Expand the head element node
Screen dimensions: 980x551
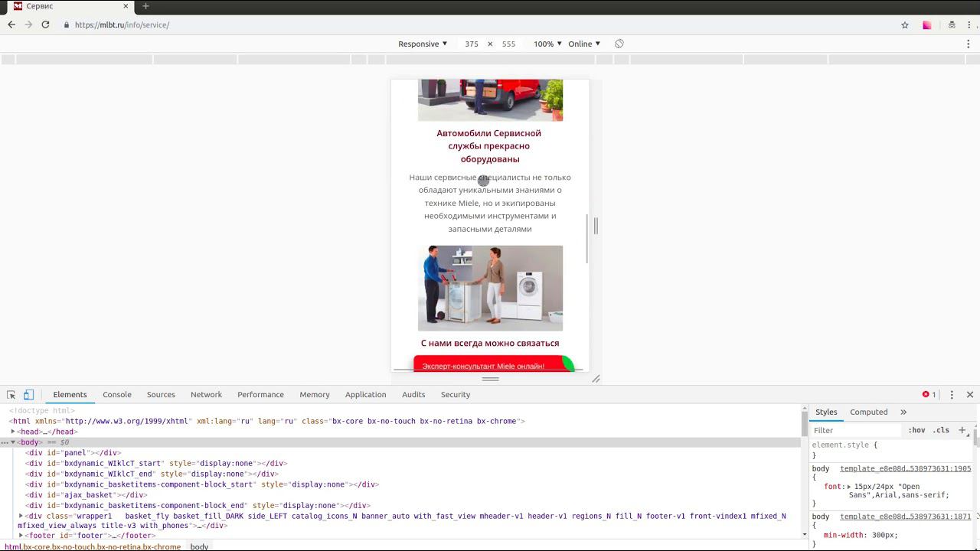click(x=13, y=432)
